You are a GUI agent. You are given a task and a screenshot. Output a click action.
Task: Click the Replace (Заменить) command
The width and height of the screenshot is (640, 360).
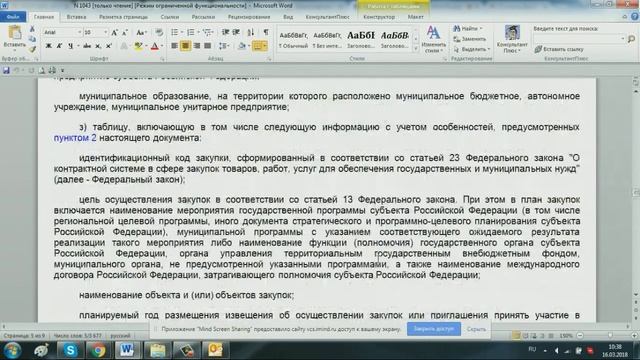(470, 39)
